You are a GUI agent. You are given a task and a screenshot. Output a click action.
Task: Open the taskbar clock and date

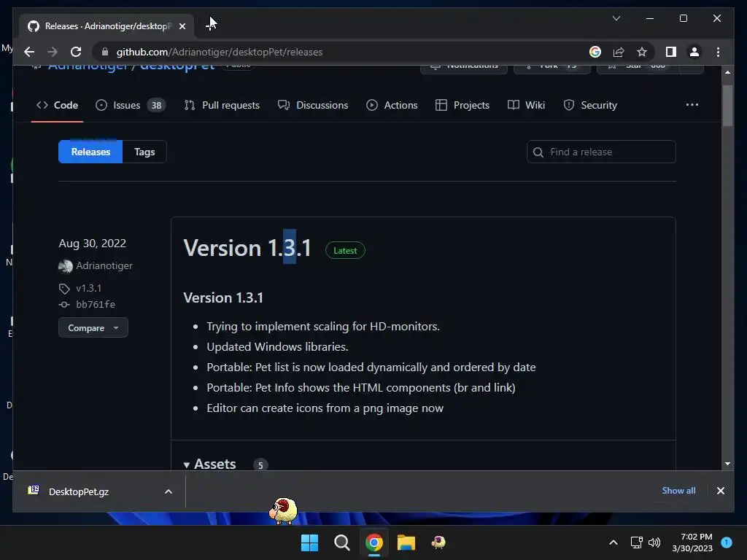[692, 542]
